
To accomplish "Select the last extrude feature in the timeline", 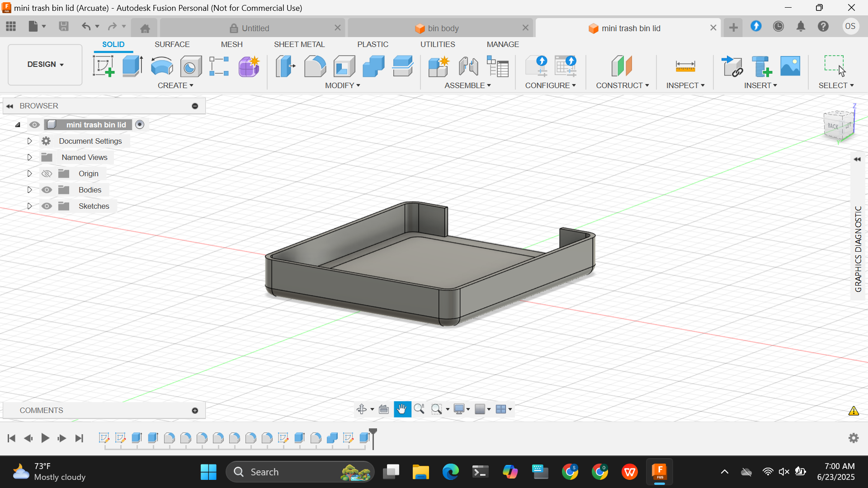I will coord(364,437).
